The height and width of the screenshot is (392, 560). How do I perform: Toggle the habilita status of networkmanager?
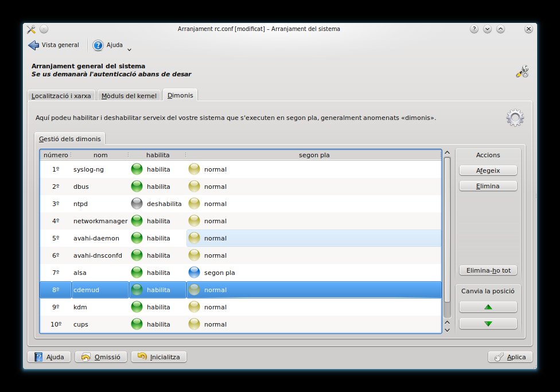(x=137, y=221)
